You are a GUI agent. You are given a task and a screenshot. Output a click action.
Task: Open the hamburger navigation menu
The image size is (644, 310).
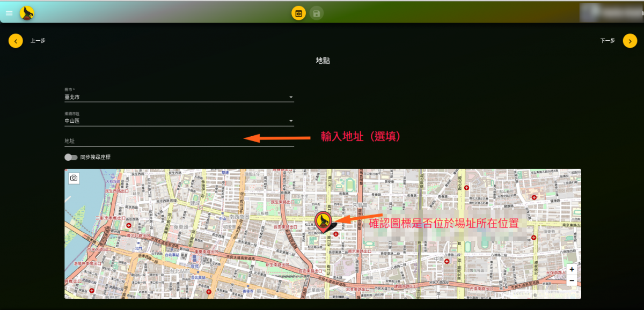tap(9, 13)
